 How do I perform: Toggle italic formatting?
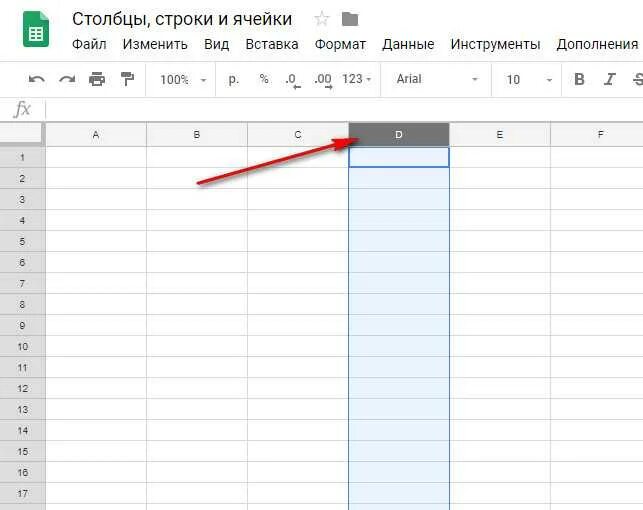coord(610,79)
